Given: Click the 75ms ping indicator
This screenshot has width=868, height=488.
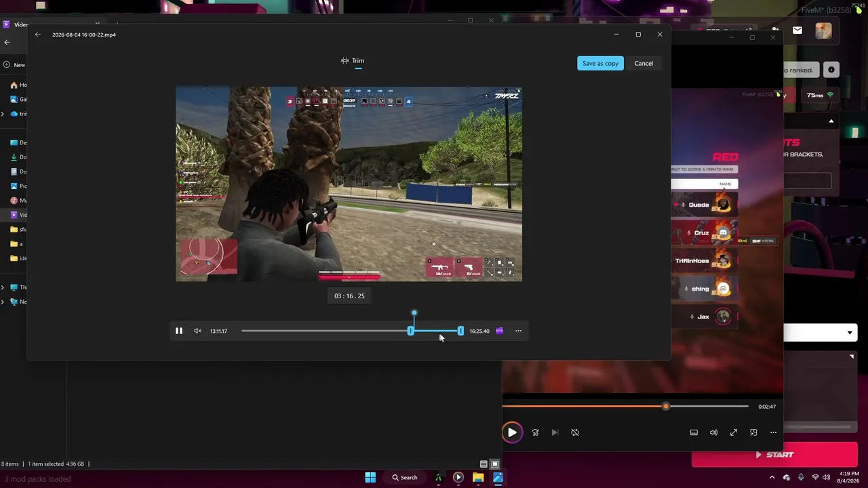Looking at the screenshot, I should click(x=821, y=96).
